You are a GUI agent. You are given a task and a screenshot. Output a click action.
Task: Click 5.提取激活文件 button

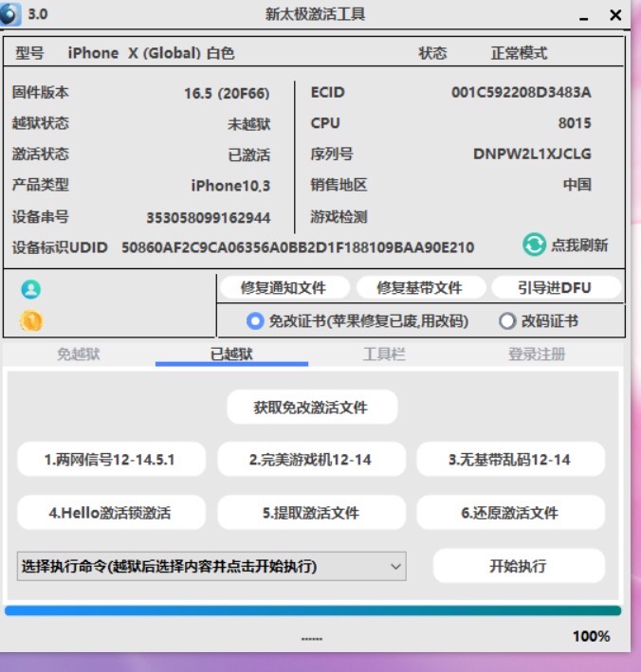[x=311, y=513]
